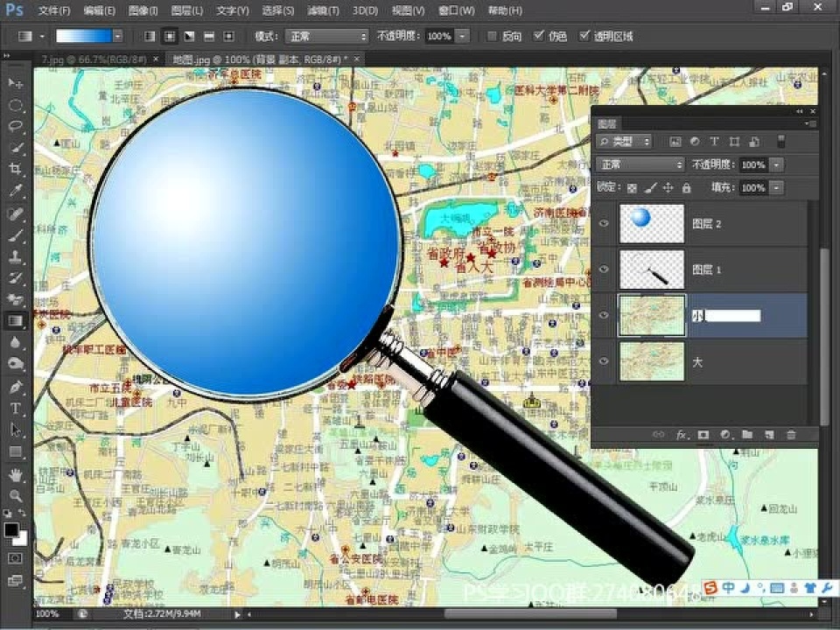Select the Blur tool

[16, 343]
